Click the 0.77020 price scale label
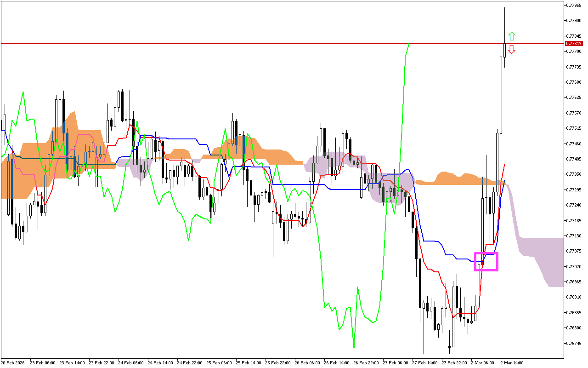The height and width of the screenshot is (368, 588). [x=574, y=266]
